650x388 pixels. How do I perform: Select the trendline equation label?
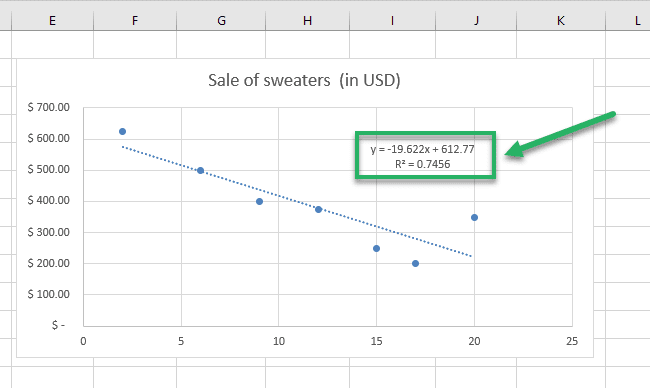click(x=422, y=149)
